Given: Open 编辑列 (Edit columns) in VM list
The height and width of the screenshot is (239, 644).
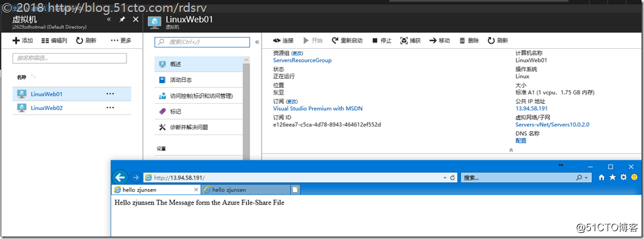Looking at the screenshot, I should [x=55, y=40].
